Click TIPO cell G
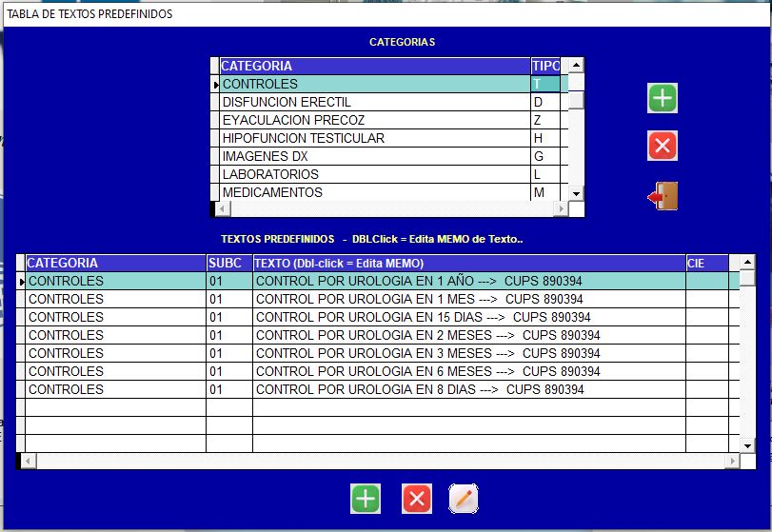This screenshot has height=532, width=772. click(x=545, y=156)
